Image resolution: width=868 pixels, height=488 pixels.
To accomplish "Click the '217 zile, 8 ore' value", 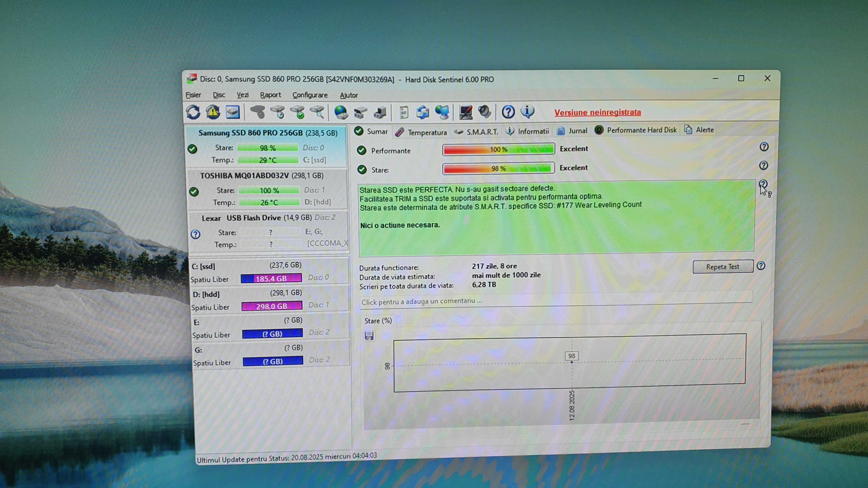I will (494, 266).
